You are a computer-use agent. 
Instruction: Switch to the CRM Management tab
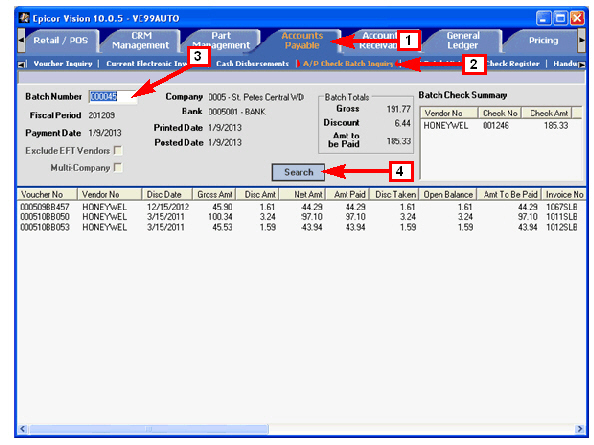[x=141, y=41]
